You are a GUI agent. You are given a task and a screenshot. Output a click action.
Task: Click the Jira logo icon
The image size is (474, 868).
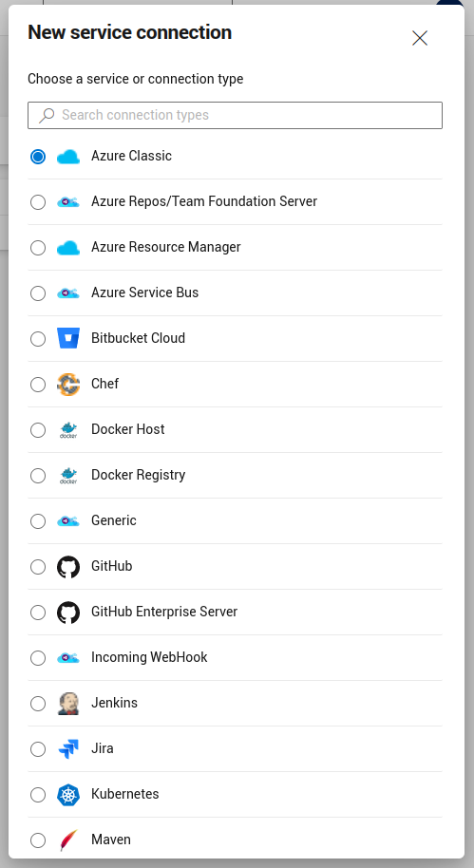tap(68, 749)
